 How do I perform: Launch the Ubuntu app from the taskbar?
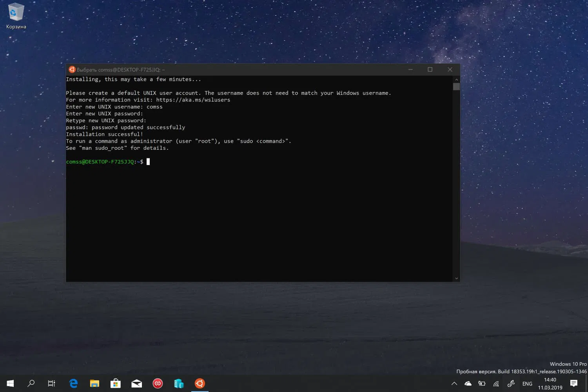200,383
